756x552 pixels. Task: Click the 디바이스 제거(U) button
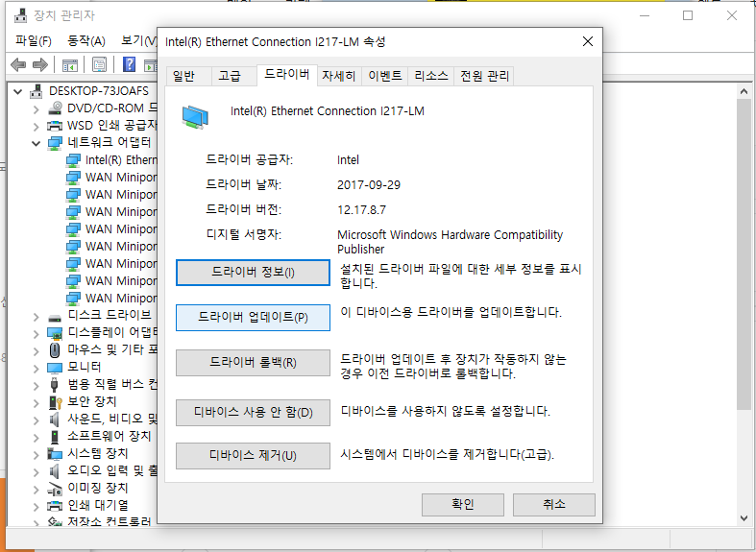point(254,456)
